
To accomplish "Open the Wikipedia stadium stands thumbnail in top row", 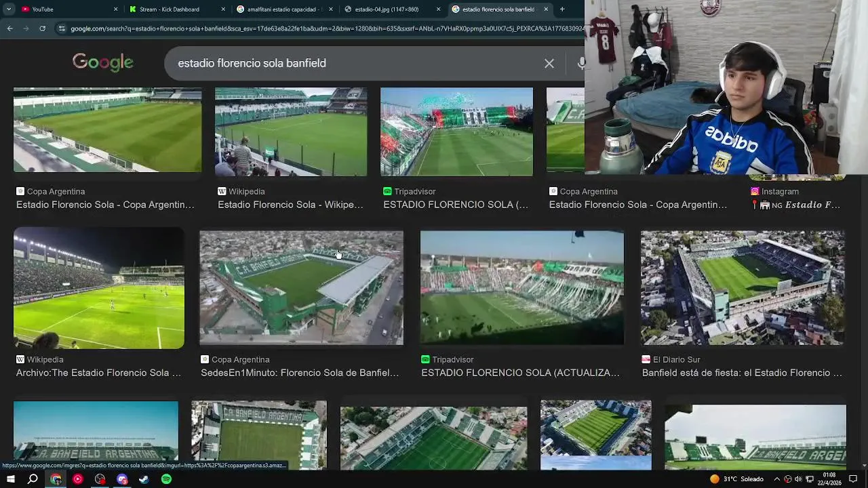I will click(291, 131).
